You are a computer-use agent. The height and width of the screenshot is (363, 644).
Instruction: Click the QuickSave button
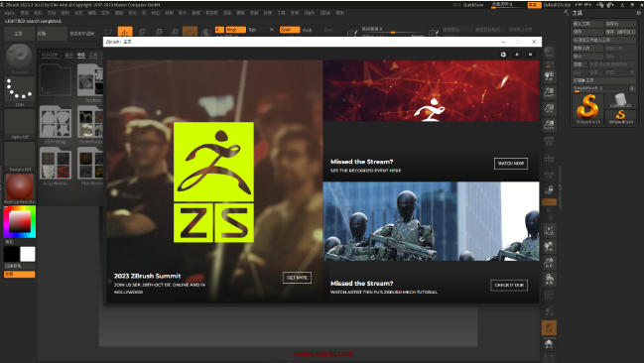473,5
